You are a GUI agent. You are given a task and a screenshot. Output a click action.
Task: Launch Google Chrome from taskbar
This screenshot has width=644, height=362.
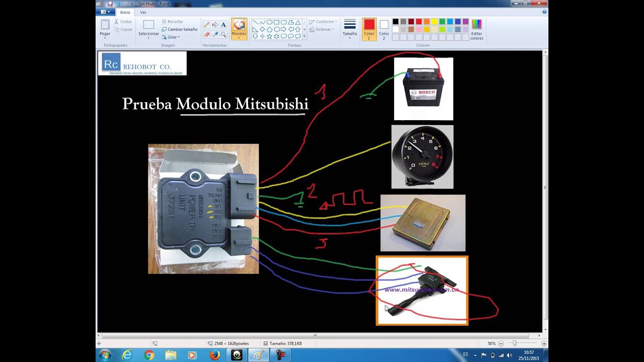point(149,355)
